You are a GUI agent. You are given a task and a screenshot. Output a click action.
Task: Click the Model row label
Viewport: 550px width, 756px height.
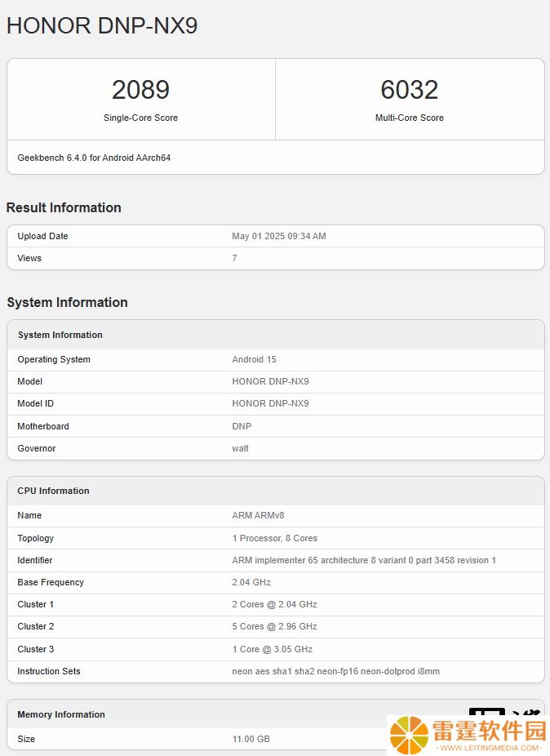30,381
